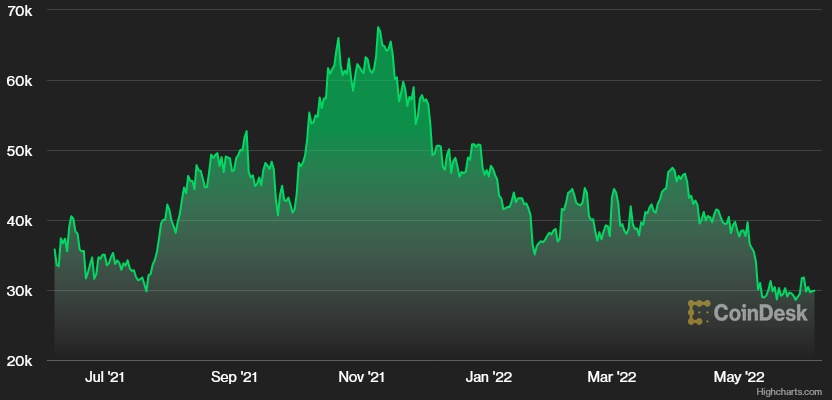The width and height of the screenshot is (832, 400).
Task: Click the CoinDesk watermark text
Action: click(x=763, y=312)
